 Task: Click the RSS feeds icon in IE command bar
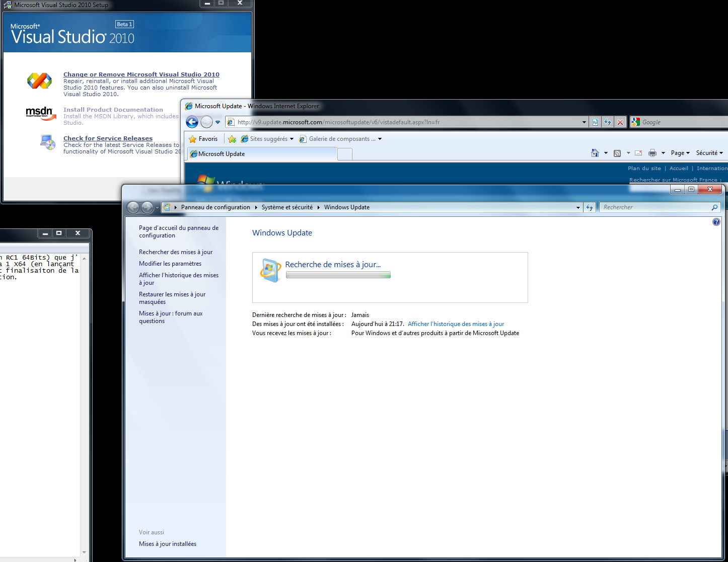617,153
